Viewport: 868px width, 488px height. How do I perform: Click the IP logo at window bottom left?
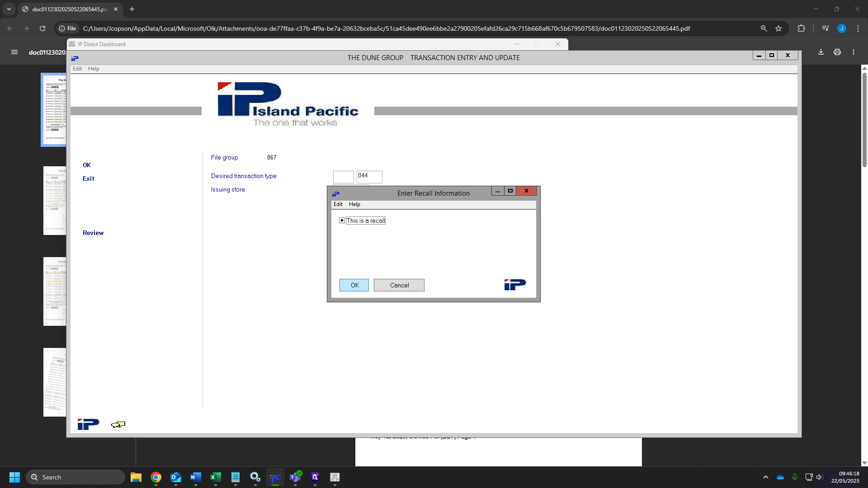point(88,424)
